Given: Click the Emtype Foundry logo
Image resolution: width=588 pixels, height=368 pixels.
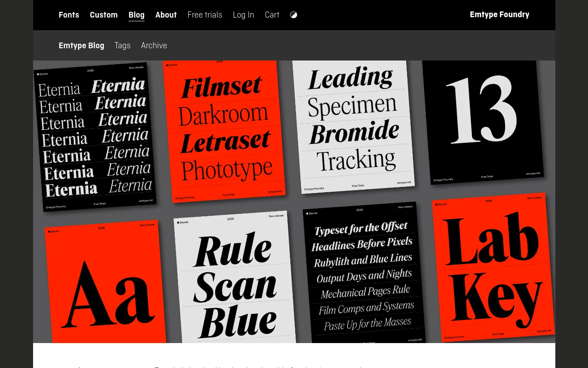Looking at the screenshot, I should pos(499,14).
